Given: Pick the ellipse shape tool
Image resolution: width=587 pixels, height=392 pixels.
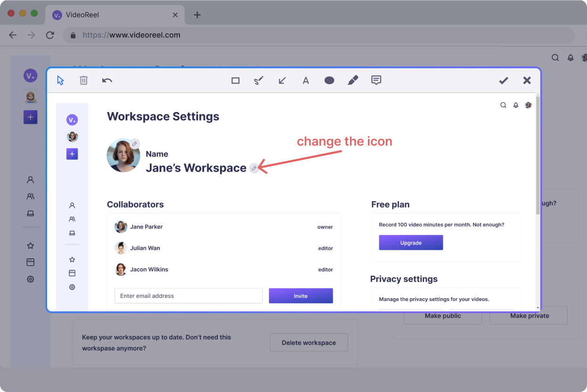Looking at the screenshot, I should (x=329, y=81).
